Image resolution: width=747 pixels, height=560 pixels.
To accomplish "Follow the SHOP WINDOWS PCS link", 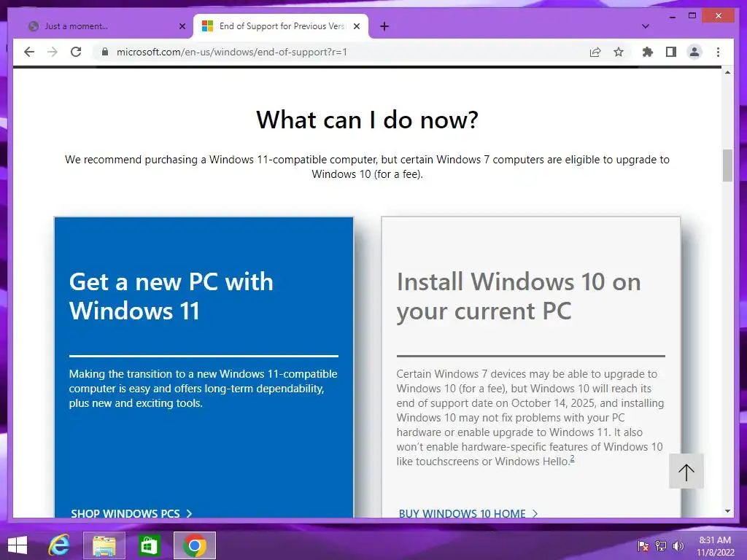I will click(131, 513).
